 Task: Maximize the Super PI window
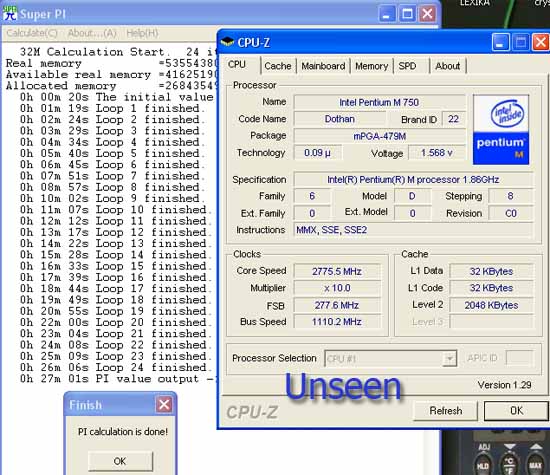tap(407, 14)
